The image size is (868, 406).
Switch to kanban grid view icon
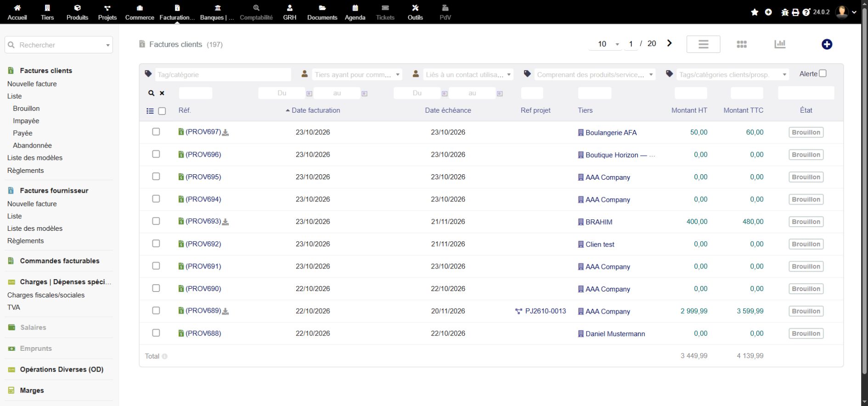point(742,44)
